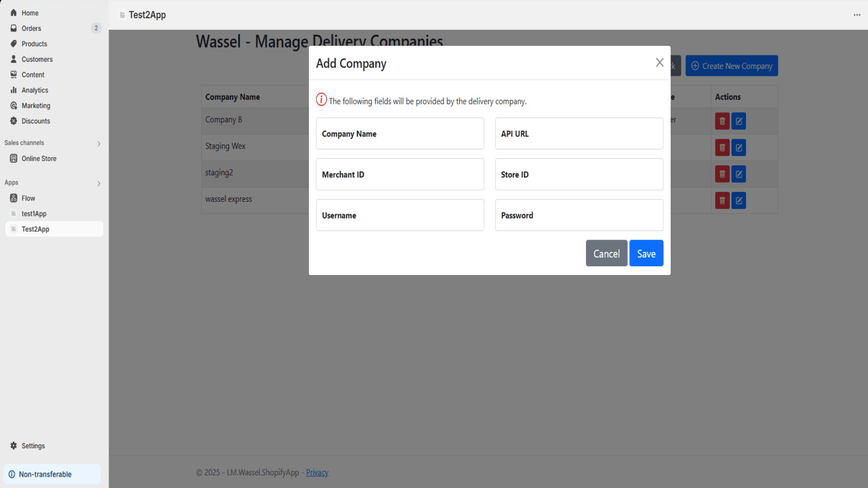Open the Orders menu item
This screenshot has height=488, width=868.
31,28
